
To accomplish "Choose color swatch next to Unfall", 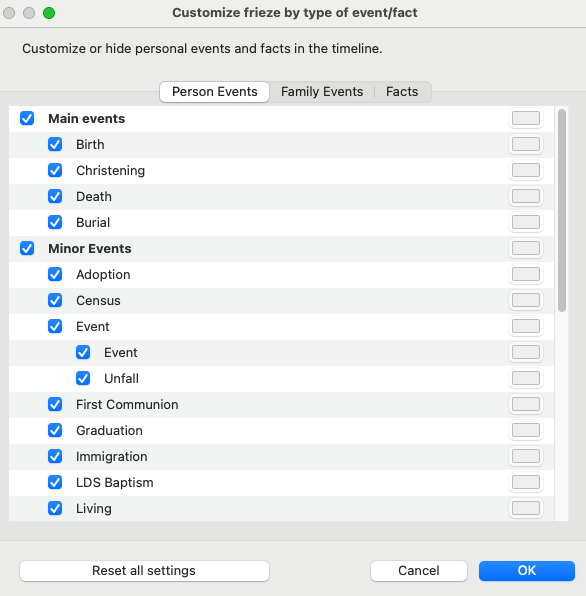I will pos(526,378).
